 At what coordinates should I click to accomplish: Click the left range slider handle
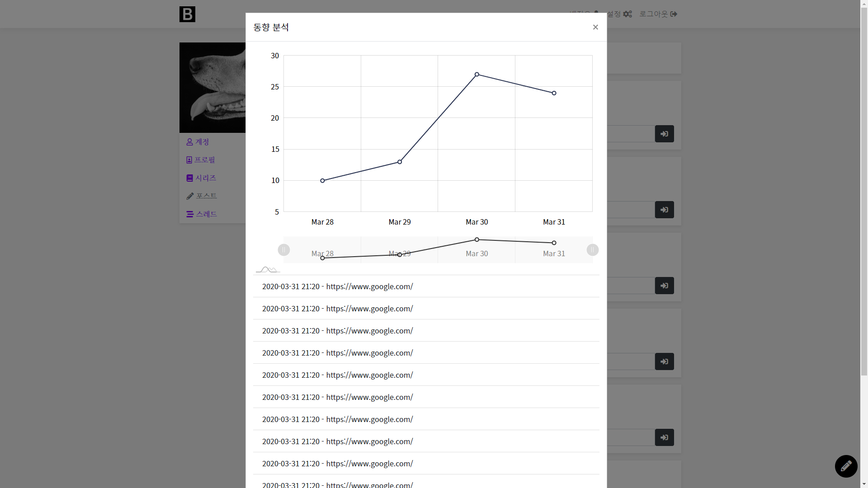[284, 250]
